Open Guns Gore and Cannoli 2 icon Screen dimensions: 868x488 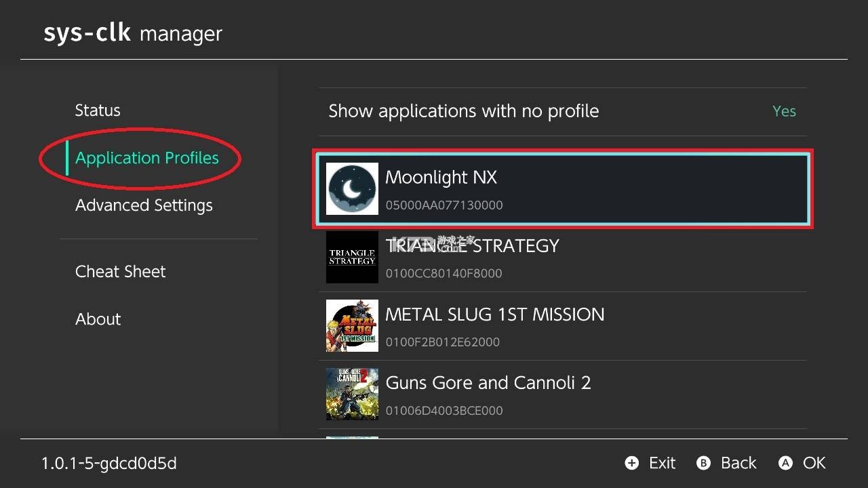[351, 394]
